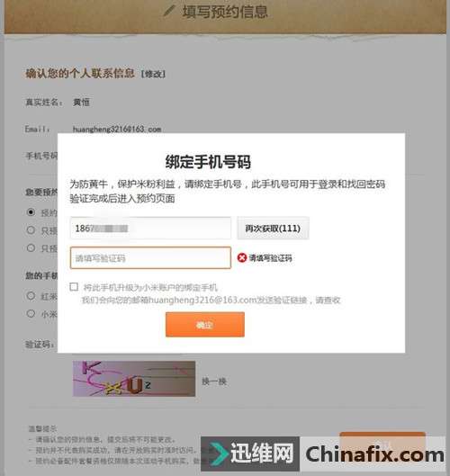Click the captcha image thumbnail
This screenshot has width=450, height=476.
(134, 379)
